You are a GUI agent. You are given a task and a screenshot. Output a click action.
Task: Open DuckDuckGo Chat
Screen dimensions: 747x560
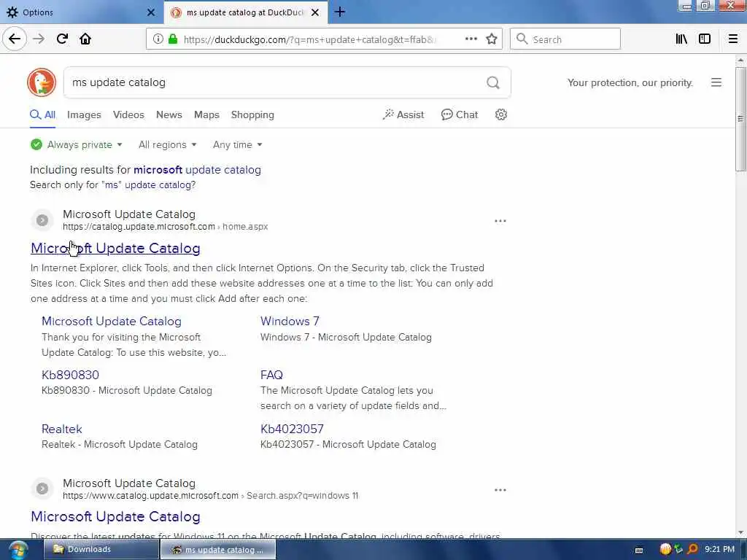(x=460, y=114)
